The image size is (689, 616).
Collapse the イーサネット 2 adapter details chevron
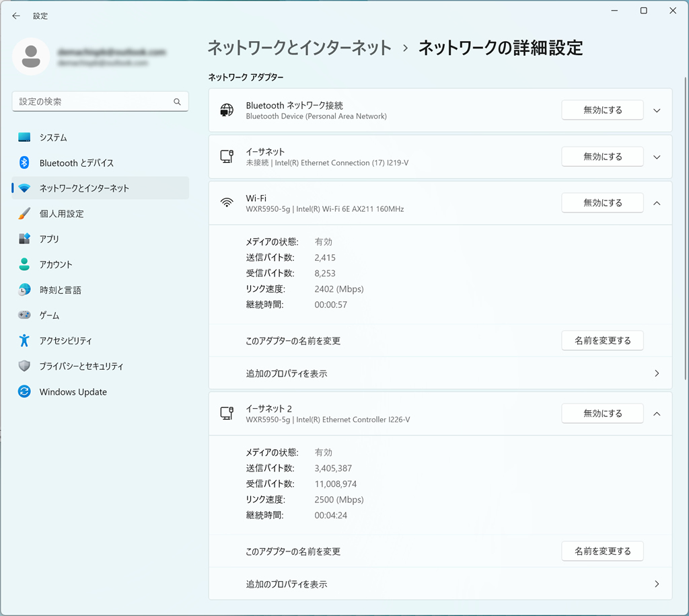click(x=657, y=414)
